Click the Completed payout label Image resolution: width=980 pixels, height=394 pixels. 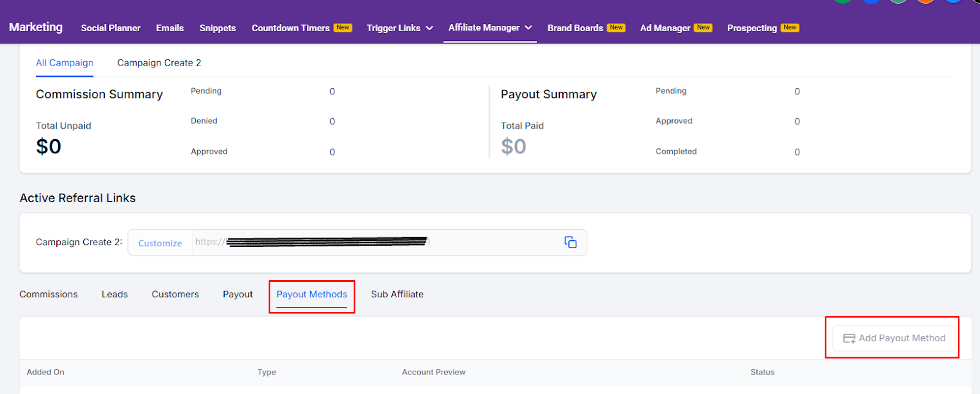[x=676, y=151]
